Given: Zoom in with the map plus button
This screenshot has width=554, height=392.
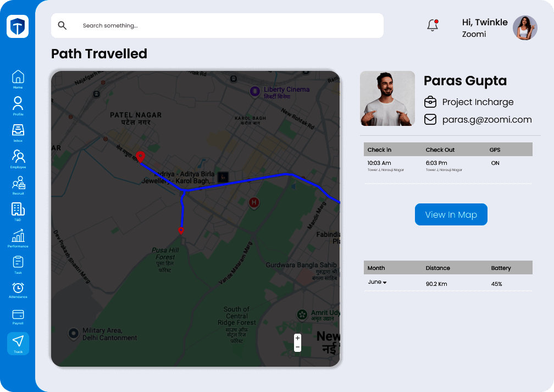Looking at the screenshot, I should pos(297,338).
